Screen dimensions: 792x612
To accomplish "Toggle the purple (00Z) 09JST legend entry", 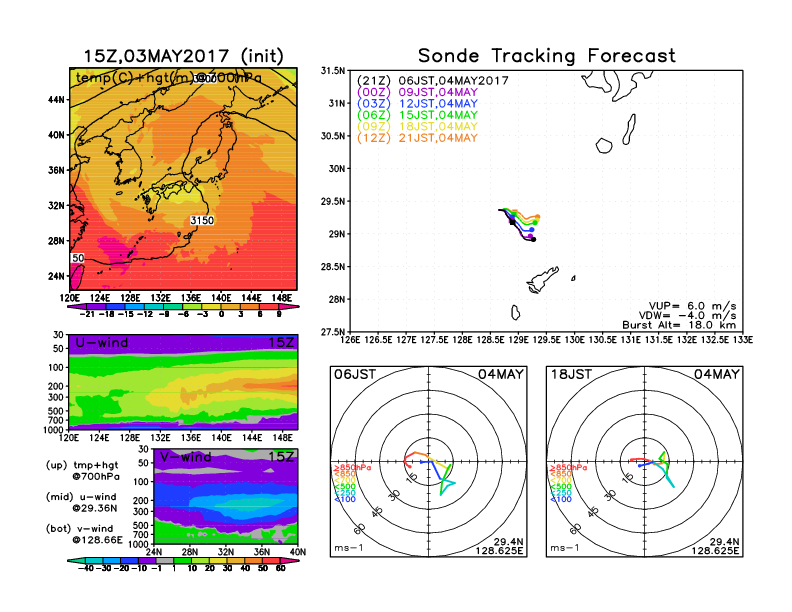I will pyautogui.click(x=417, y=92).
